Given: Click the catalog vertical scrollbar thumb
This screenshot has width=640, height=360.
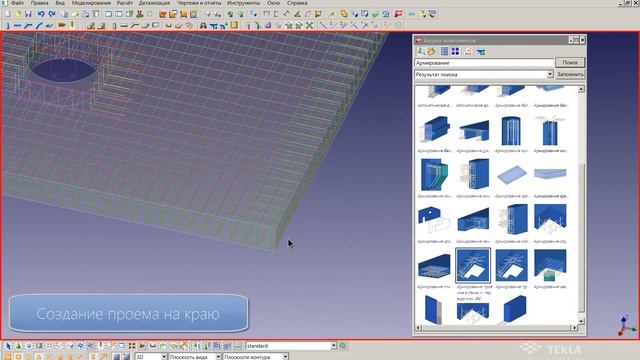Looking at the screenshot, I should 581,238.
